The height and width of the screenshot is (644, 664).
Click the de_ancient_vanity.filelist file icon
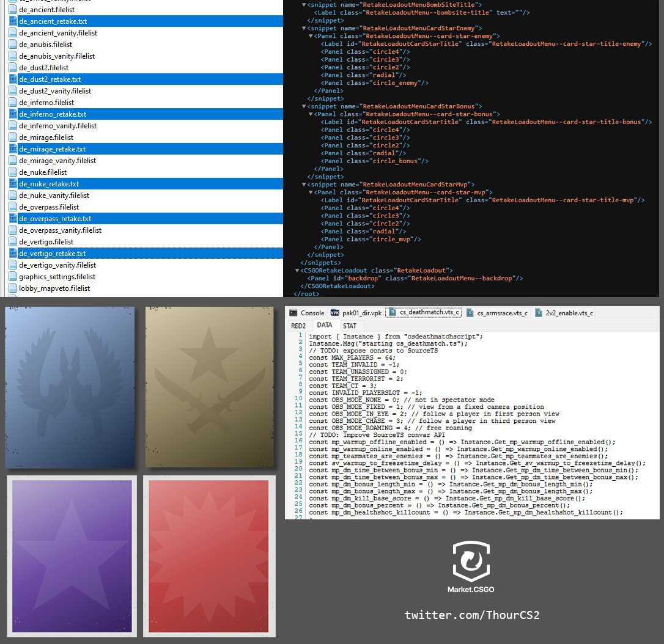(x=13, y=32)
